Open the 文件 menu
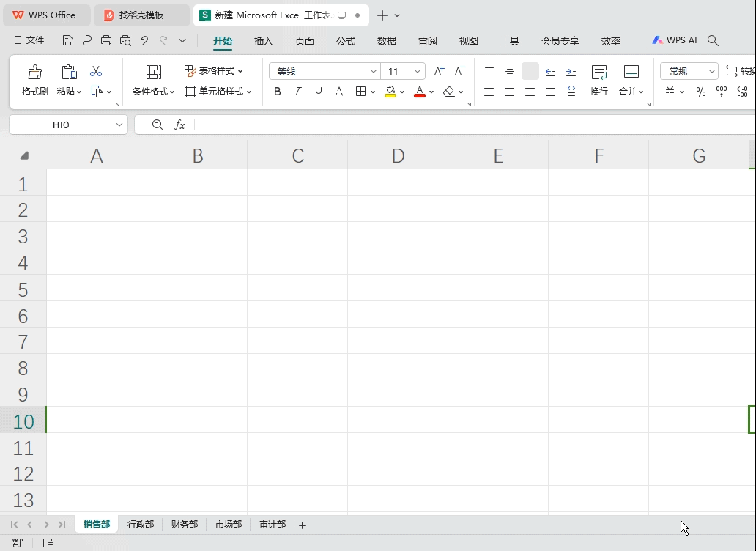This screenshot has width=756, height=551. pos(29,40)
